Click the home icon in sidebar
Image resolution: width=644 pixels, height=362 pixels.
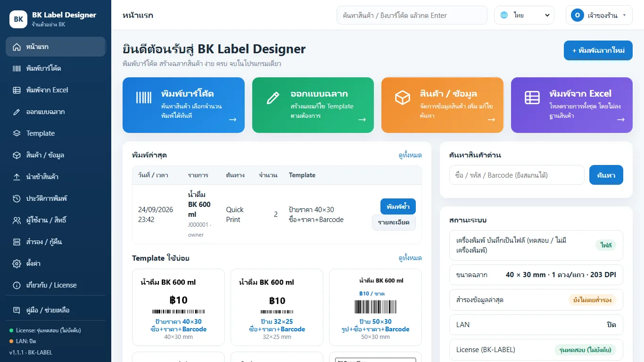17,47
